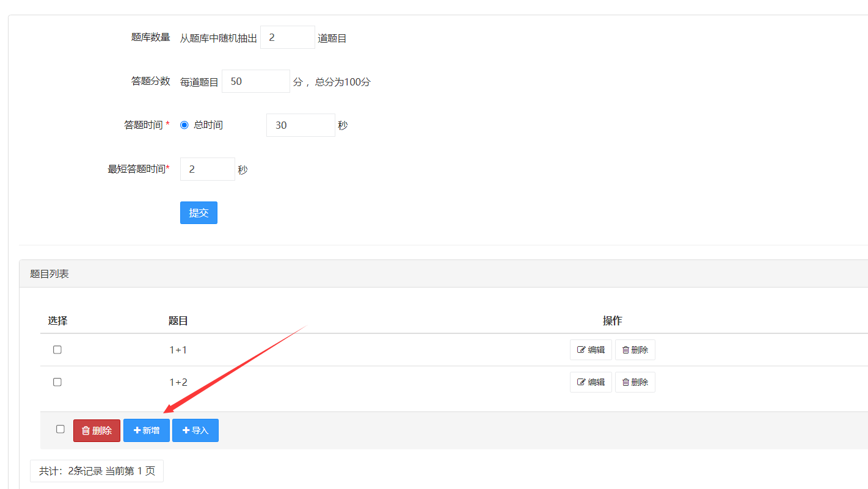The image size is (868, 489).
Task: Click the 总分为100分 total score text
Action: tap(343, 82)
